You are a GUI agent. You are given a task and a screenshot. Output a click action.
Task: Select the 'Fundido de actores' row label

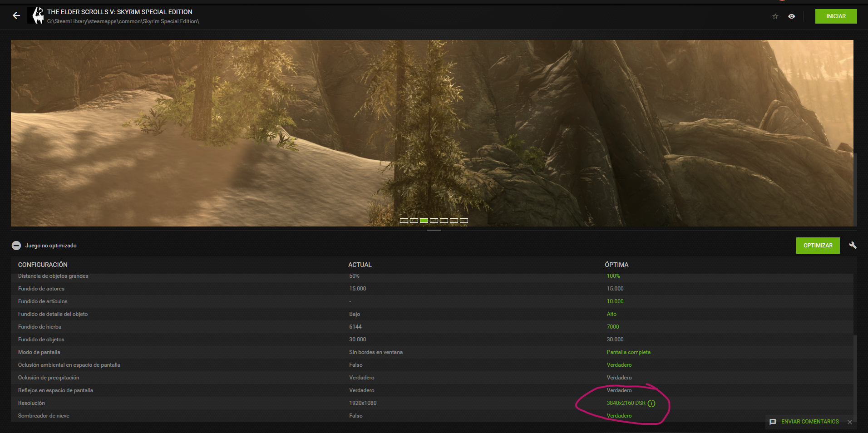(41, 289)
